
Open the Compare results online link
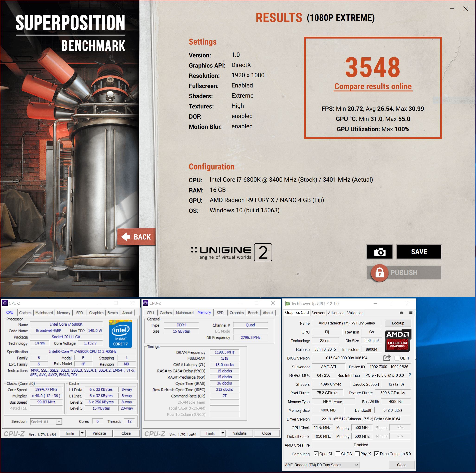click(373, 86)
